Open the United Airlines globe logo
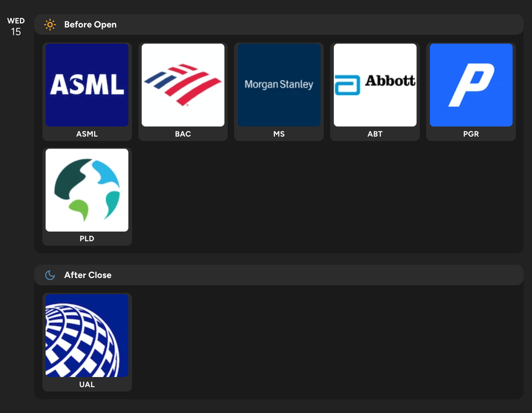The width and height of the screenshot is (532, 413). click(x=87, y=335)
